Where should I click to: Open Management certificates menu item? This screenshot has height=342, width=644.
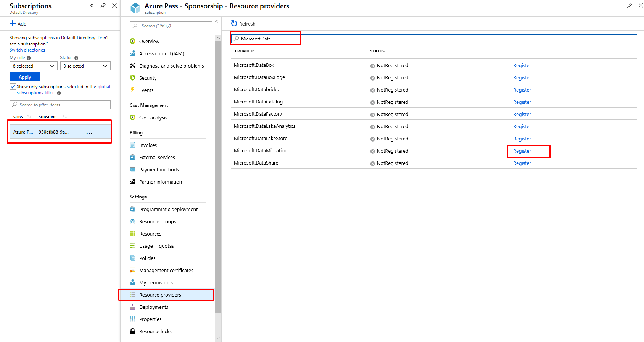click(x=166, y=270)
